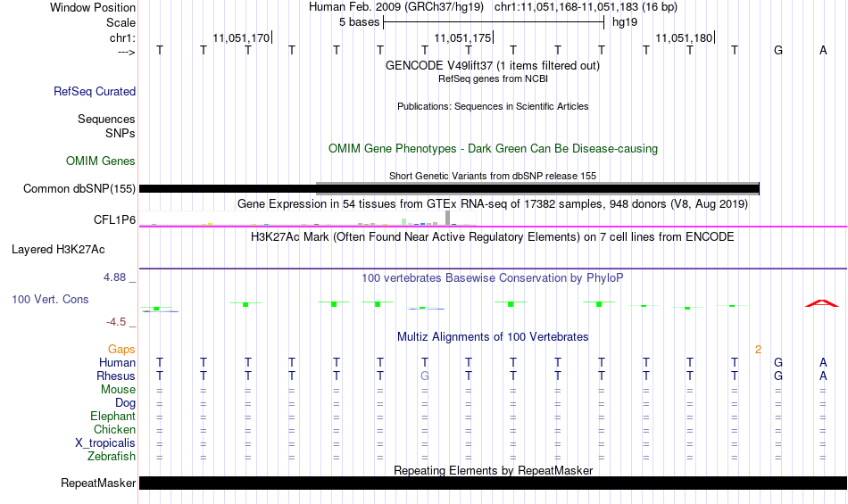Click the Sequences track label
This screenshot has width=848, height=504.
coord(106,119)
